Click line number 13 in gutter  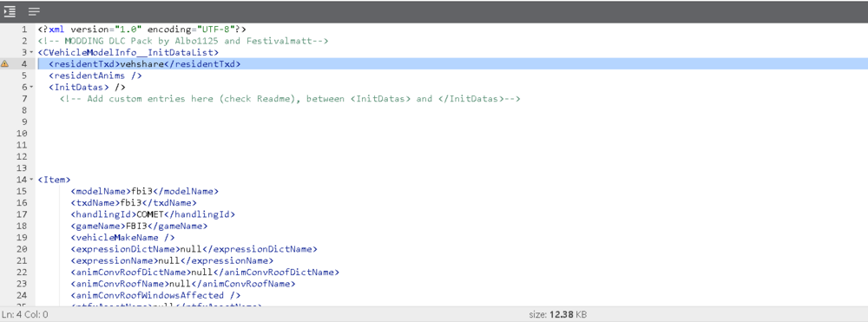point(22,168)
